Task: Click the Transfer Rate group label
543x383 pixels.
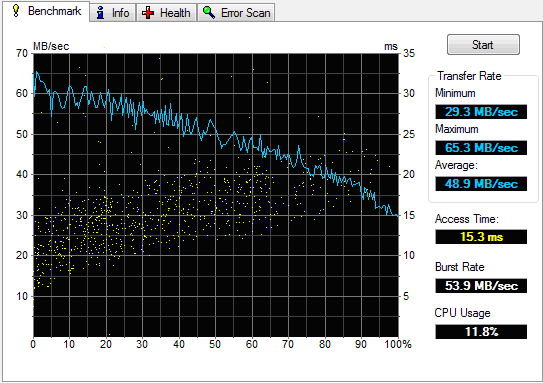Action: 469,76
